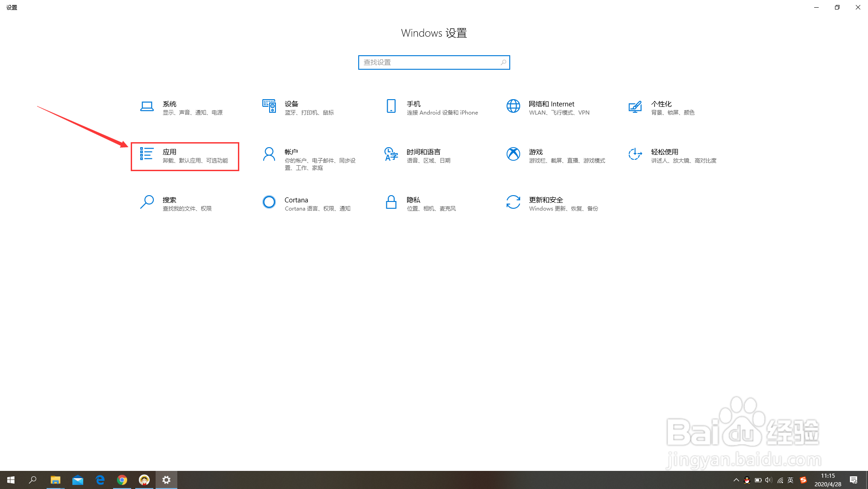Open the Action Center notification icon
Image resolution: width=868 pixels, height=489 pixels.
click(x=854, y=480)
